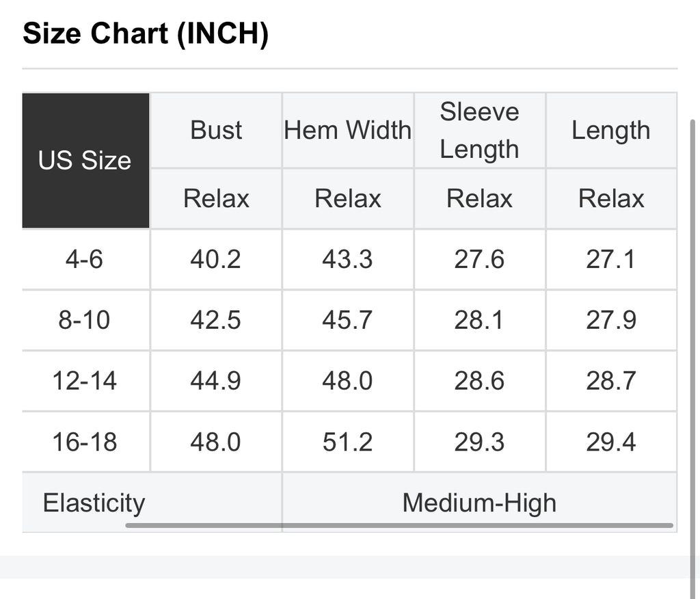Click the horizontal scrollbar under the table
Screen dimensions: 700x599
point(399,526)
